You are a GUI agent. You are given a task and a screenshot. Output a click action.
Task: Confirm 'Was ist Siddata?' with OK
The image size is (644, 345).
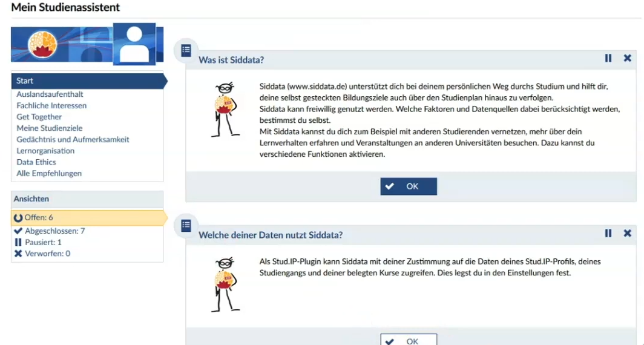coord(409,186)
